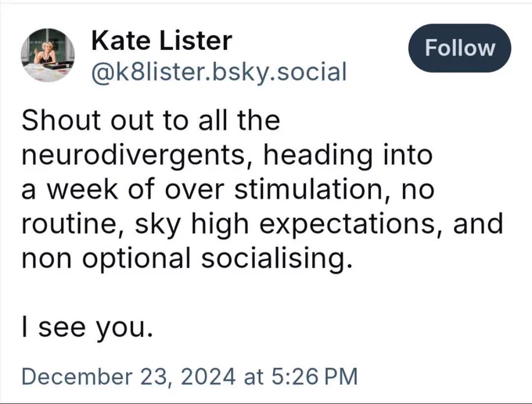
Task: Click the Kate Lister display name
Action: tap(161, 41)
